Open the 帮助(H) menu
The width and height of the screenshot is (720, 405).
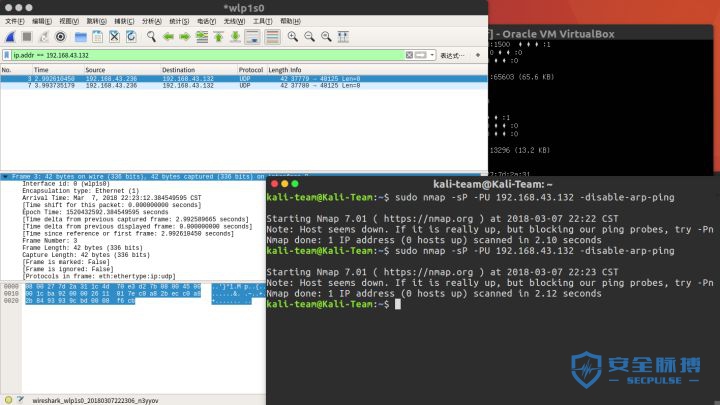[290, 21]
